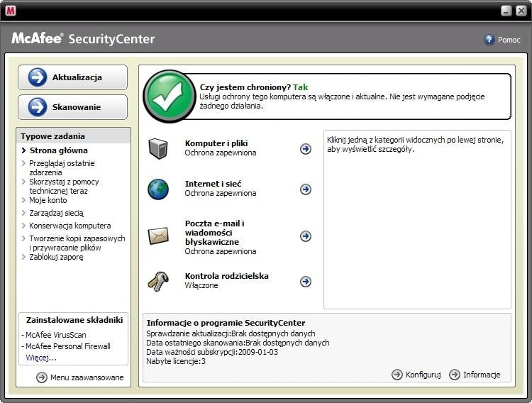Click the green checkmark protection status icon
Screen dimensions: 532x403
167,96
